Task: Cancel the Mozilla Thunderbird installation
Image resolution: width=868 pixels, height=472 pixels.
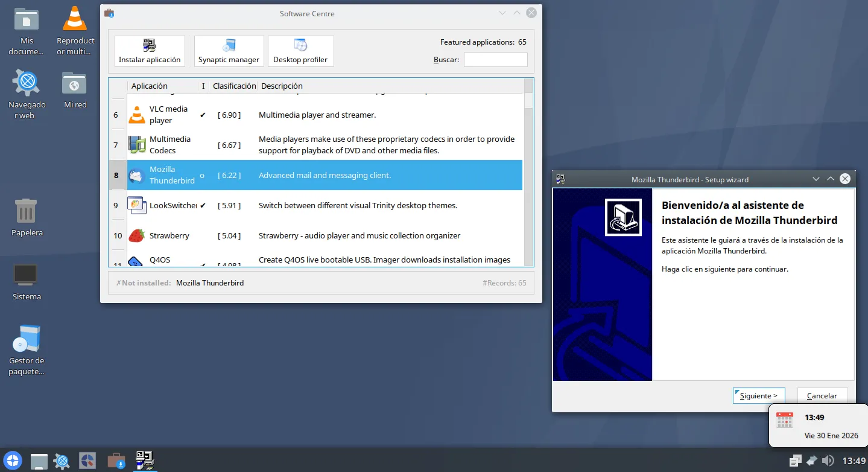Action: pos(822,395)
